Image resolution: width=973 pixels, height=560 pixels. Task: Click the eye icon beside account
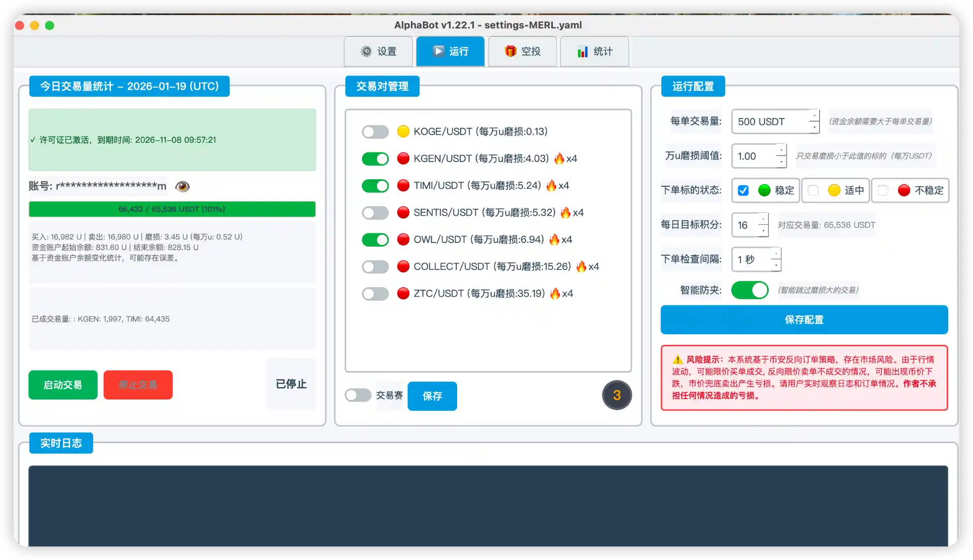click(x=182, y=186)
